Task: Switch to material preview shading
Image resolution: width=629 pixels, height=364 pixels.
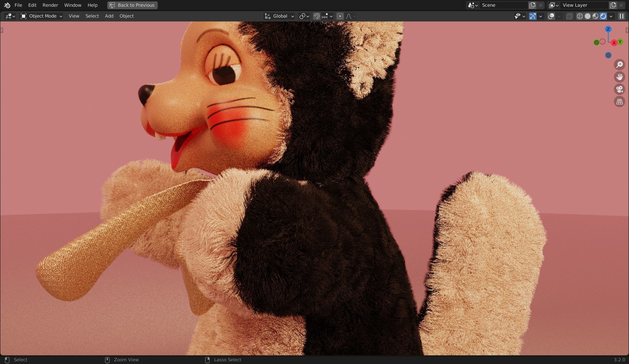Action: point(595,16)
